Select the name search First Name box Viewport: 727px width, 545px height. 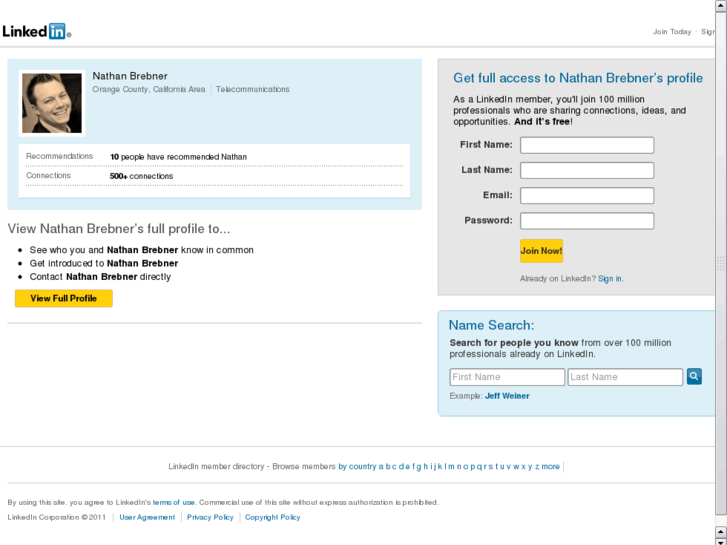pyautogui.click(x=507, y=377)
